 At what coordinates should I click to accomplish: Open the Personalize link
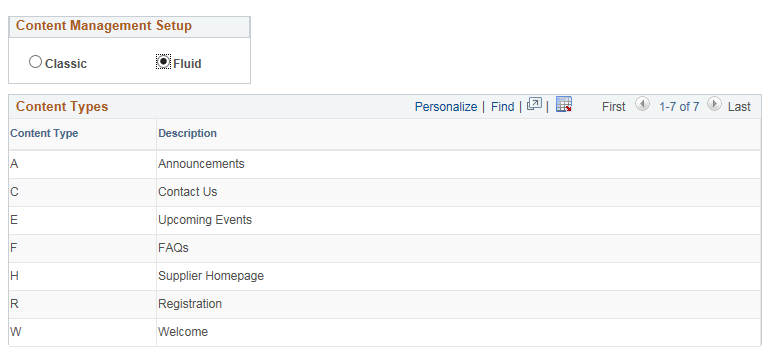pos(445,107)
